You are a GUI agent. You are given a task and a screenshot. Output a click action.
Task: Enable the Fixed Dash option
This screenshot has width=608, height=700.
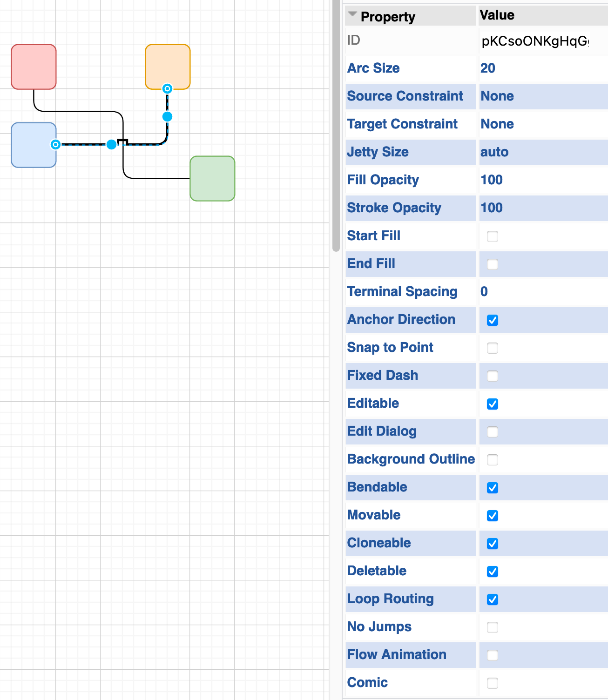point(492,376)
